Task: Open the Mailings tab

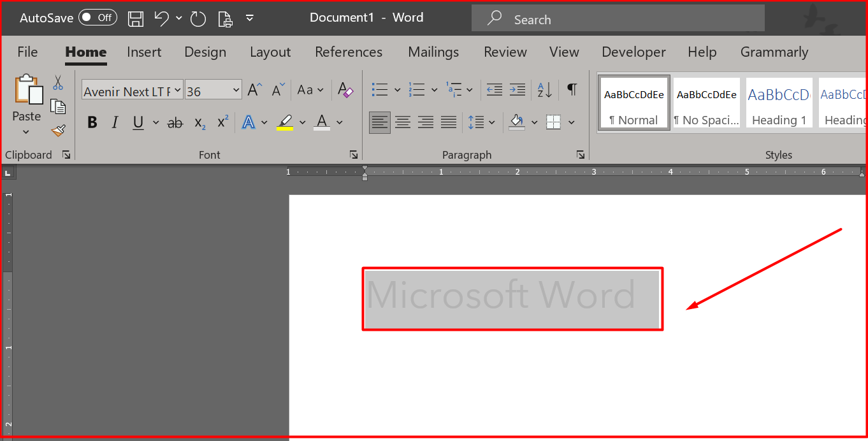Action: (x=433, y=52)
